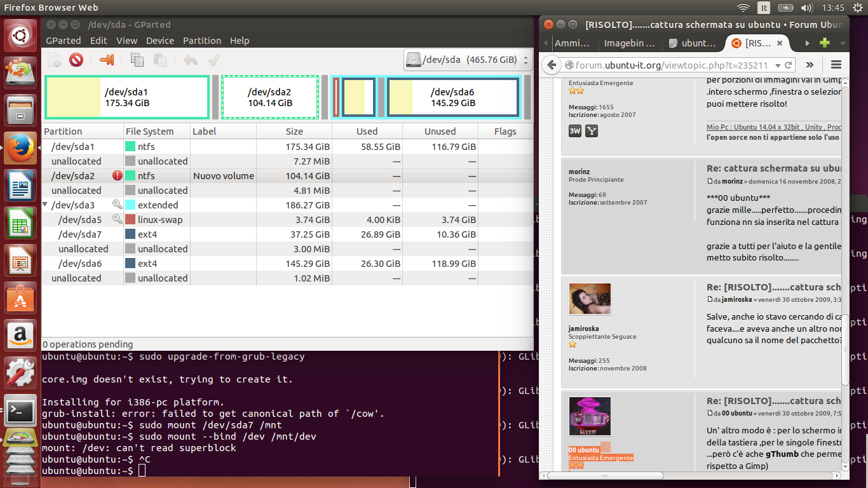Click the Yahoo Y icon under user profile
Viewport: 868px width, 488px height.
tap(591, 131)
